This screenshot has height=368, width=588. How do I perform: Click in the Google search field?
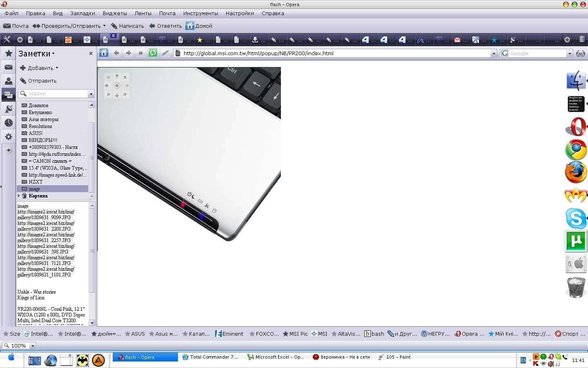(x=537, y=53)
